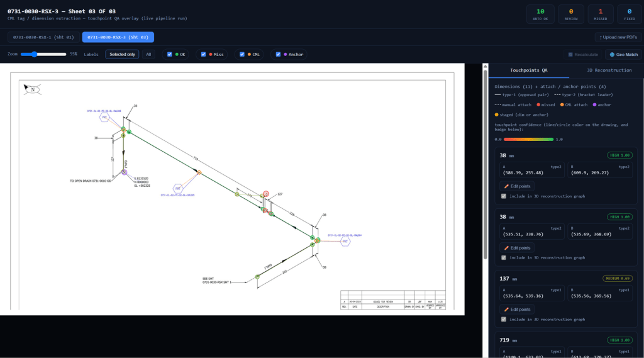Click the AUTO OK counter tile
Image resolution: width=644 pixels, height=358 pixels.
(x=540, y=14)
